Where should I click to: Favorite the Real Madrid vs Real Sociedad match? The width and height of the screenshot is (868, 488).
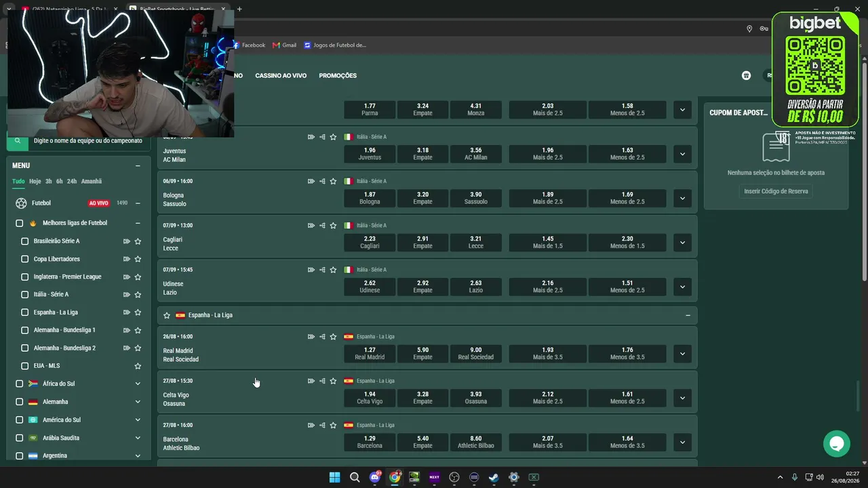pyautogui.click(x=333, y=337)
